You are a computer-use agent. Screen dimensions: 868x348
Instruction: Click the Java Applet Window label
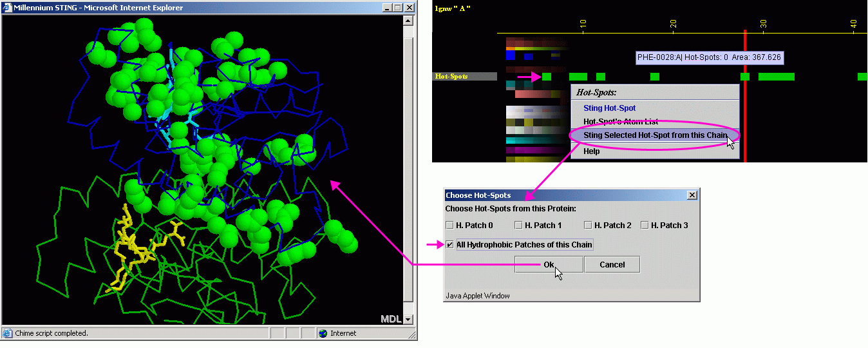[x=478, y=296]
